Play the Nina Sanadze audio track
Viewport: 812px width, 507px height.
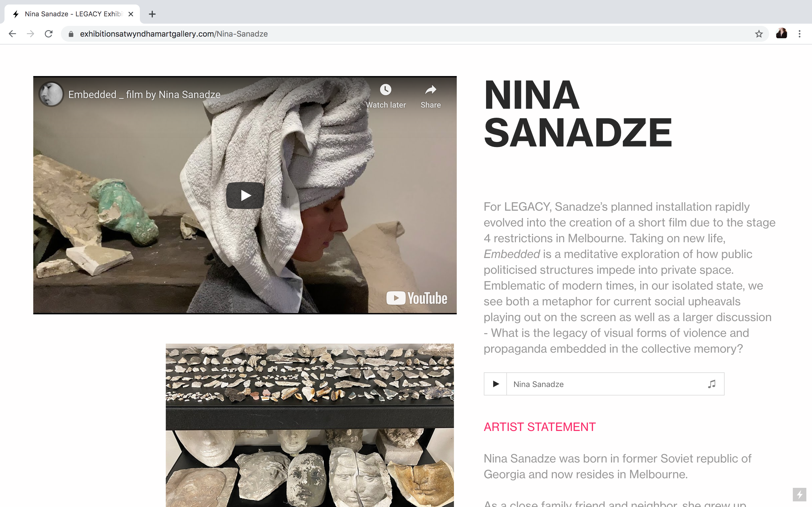click(x=496, y=384)
